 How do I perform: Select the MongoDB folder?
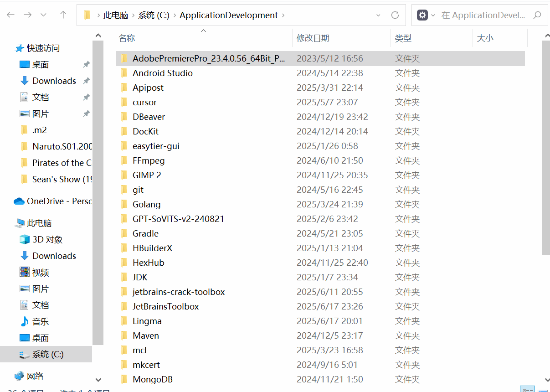click(153, 379)
